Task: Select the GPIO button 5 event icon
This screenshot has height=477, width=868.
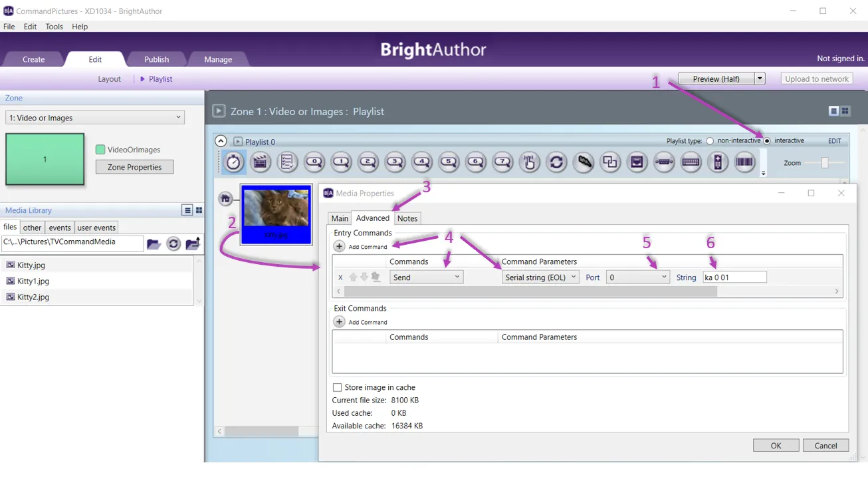Action: click(x=449, y=162)
